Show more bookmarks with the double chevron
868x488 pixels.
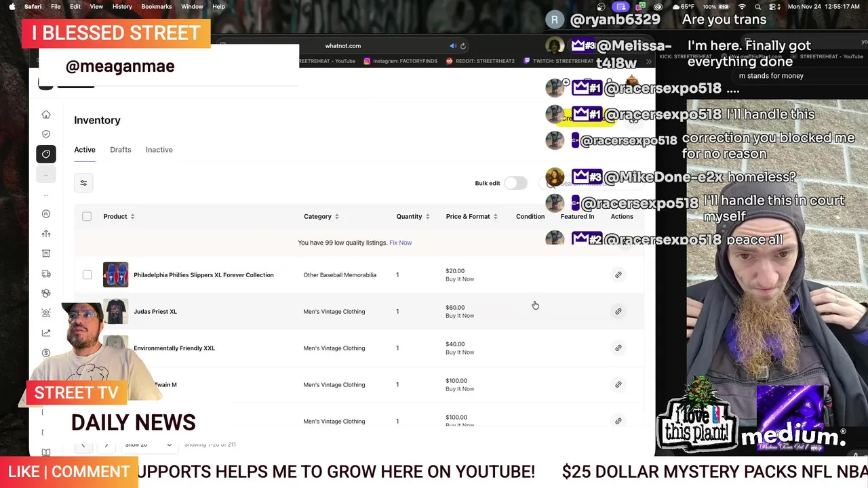pos(648,61)
